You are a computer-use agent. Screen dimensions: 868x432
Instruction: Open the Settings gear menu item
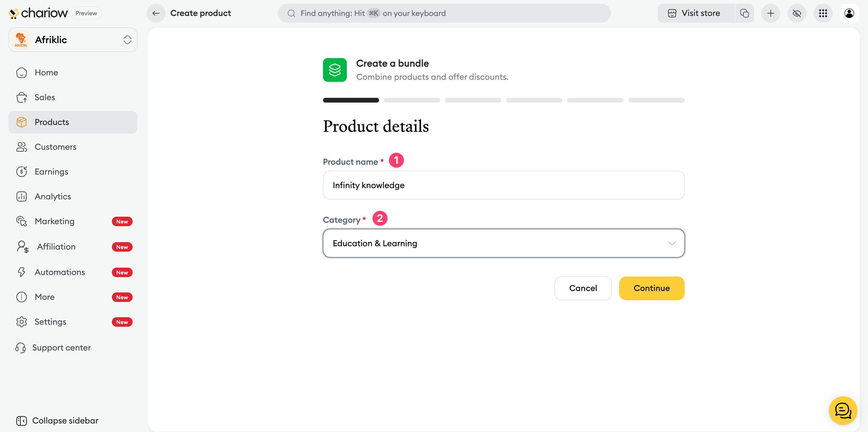[50, 322]
